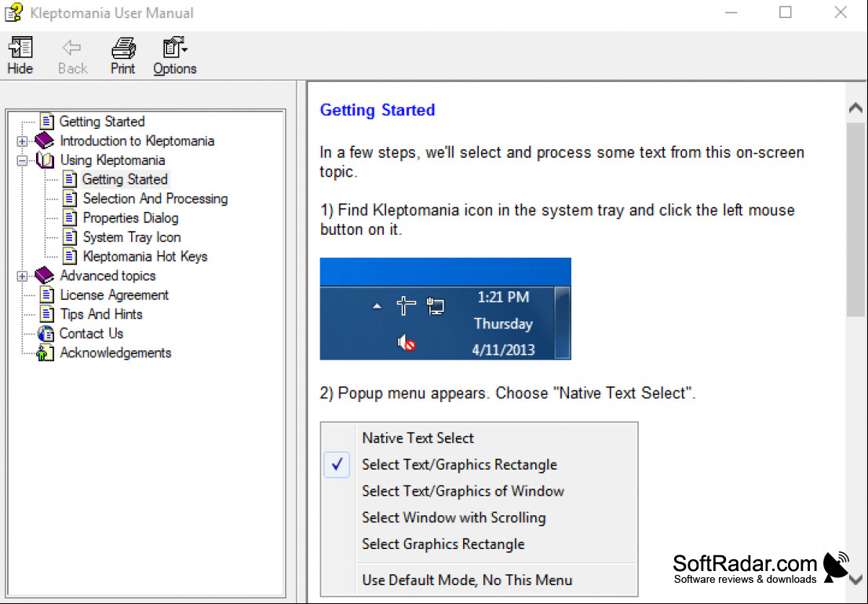868x604 pixels.
Task: Expand the Introduction to Kleptomania node
Action: [22, 141]
